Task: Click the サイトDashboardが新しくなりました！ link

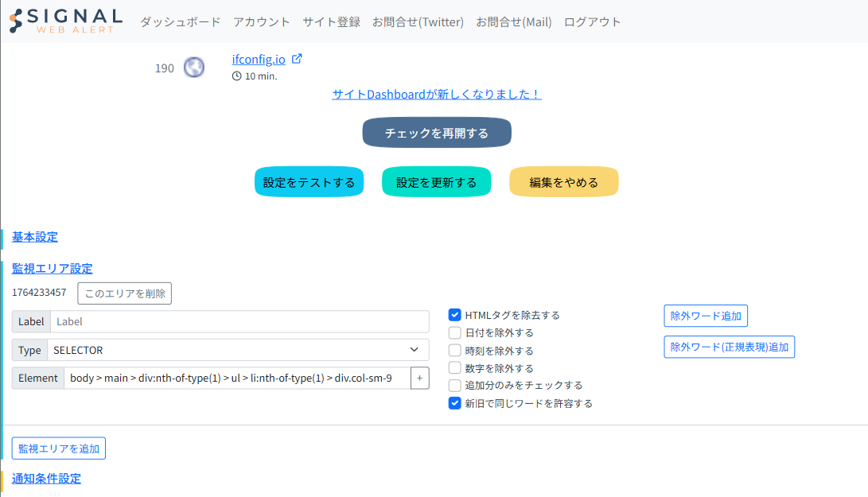Action: (436, 94)
